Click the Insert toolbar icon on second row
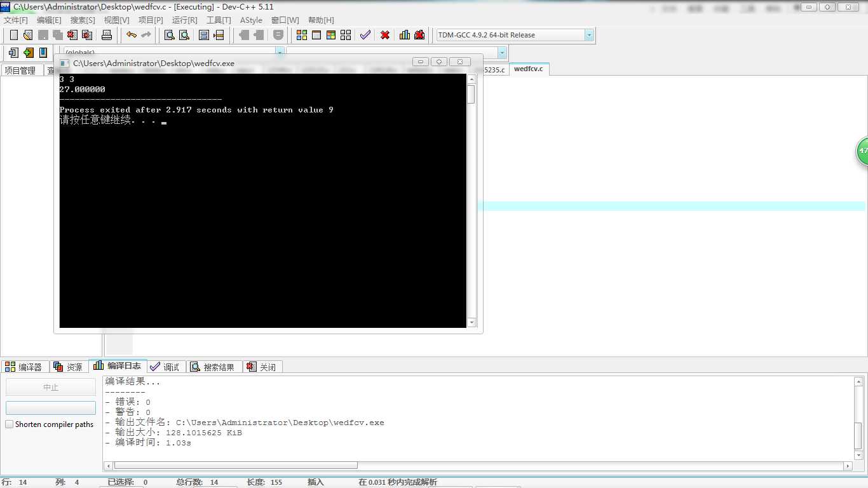This screenshot has width=868, height=488. coord(13,53)
